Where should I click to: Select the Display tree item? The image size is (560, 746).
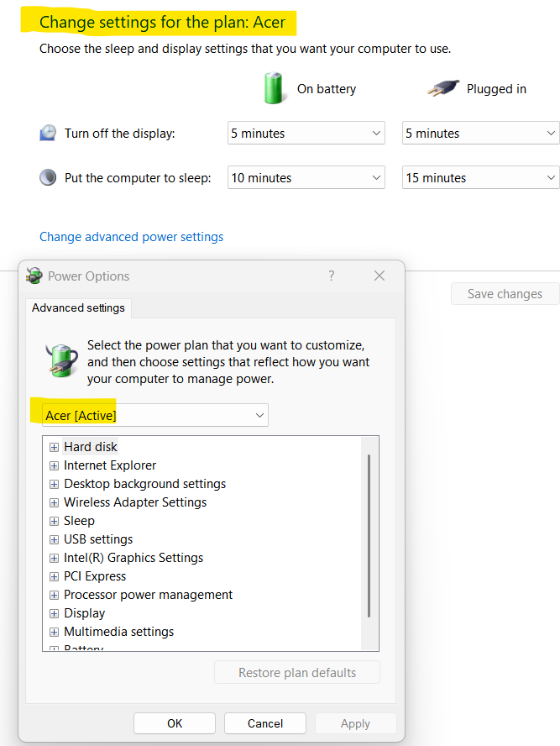(x=85, y=613)
